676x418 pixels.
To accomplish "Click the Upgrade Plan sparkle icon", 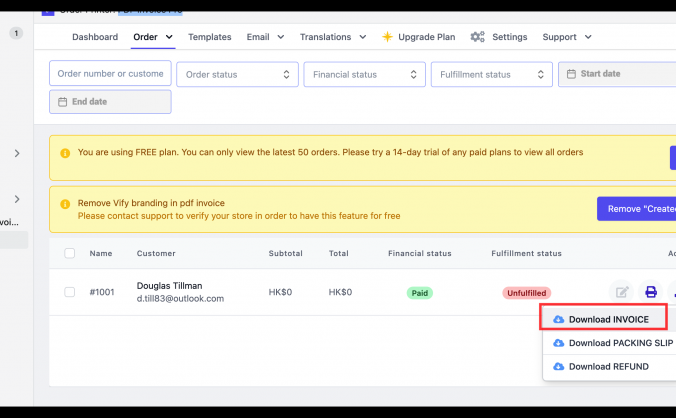I will (x=387, y=37).
